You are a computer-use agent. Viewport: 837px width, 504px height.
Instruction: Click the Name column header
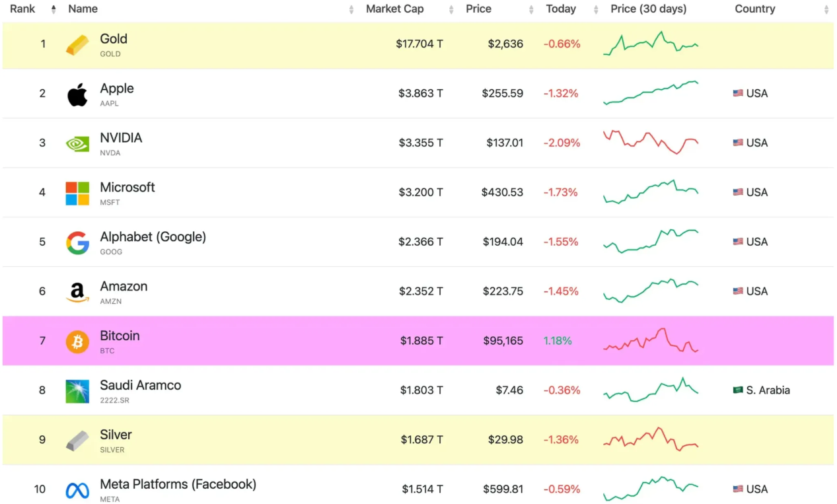83,9
